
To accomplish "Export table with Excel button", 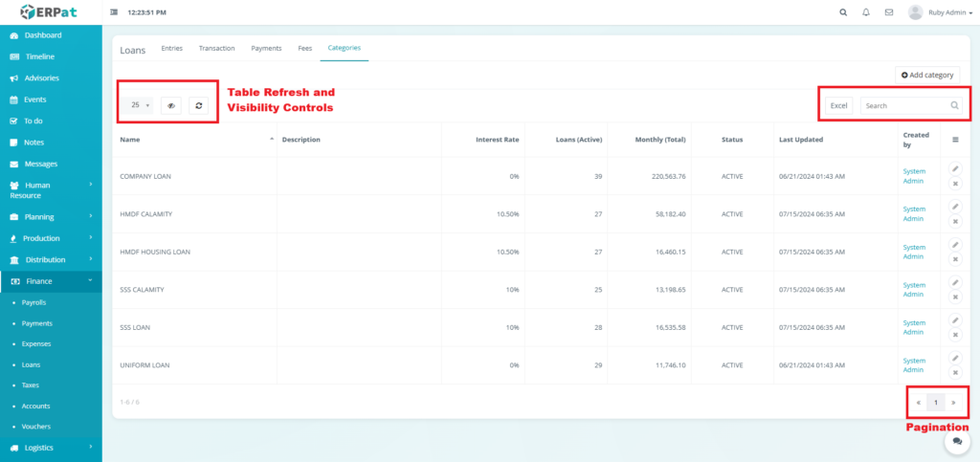I will 838,106.
